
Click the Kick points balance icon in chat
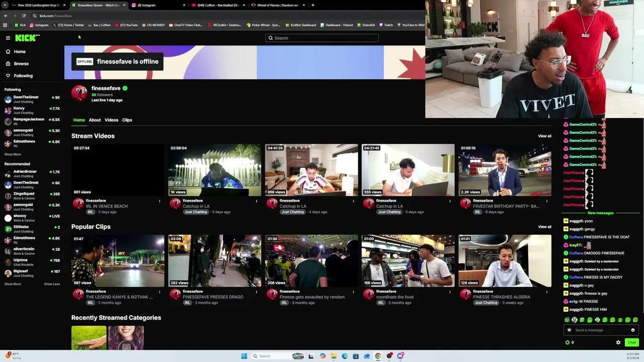point(568,342)
